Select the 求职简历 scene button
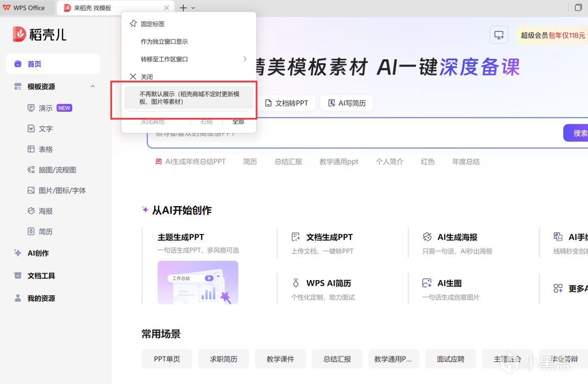This screenshot has width=588, height=384. pyautogui.click(x=224, y=359)
